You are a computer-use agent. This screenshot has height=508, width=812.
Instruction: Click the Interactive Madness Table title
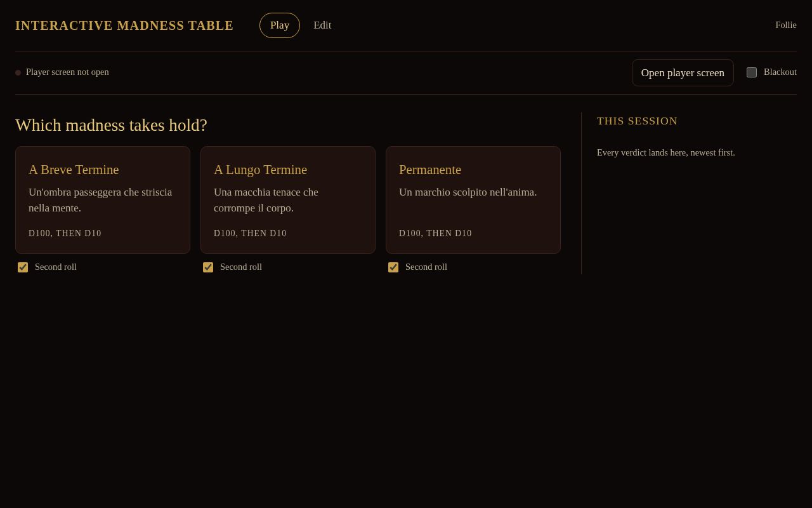tap(124, 25)
